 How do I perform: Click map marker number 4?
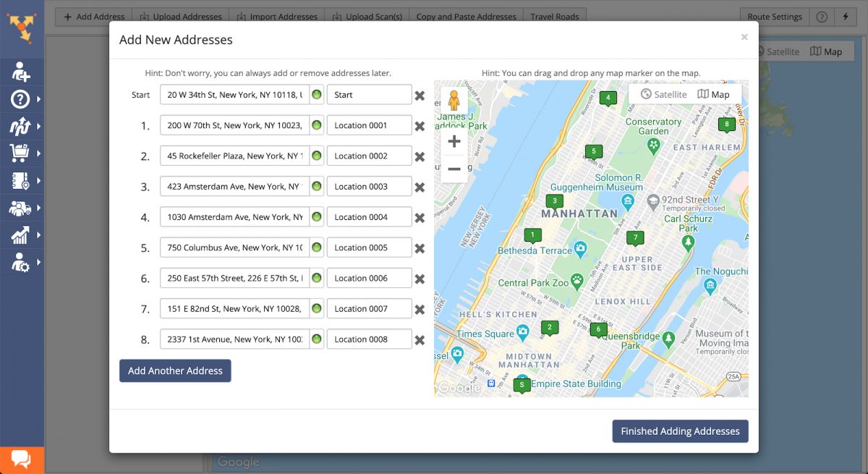click(608, 98)
